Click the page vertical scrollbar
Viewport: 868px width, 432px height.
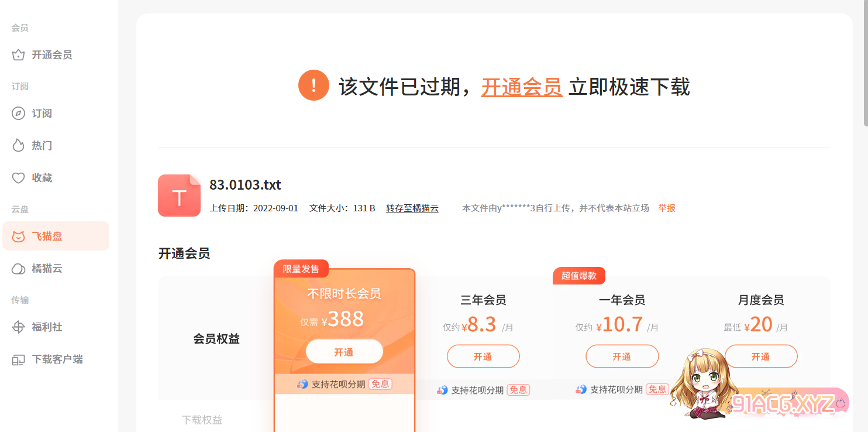click(865, 64)
